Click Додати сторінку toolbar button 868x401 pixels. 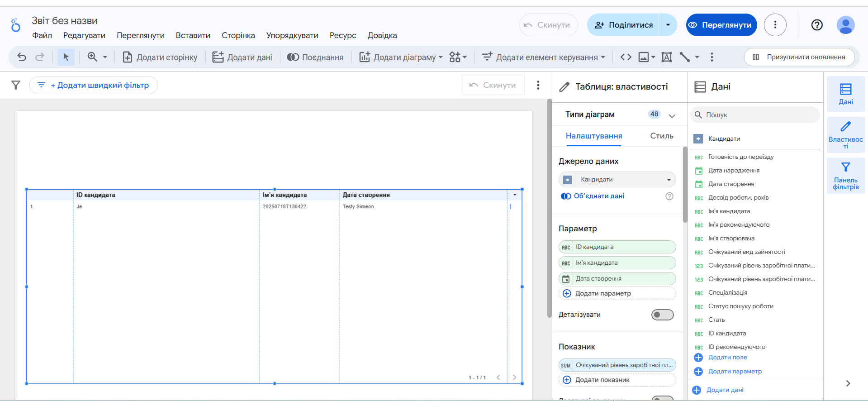(x=160, y=57)
